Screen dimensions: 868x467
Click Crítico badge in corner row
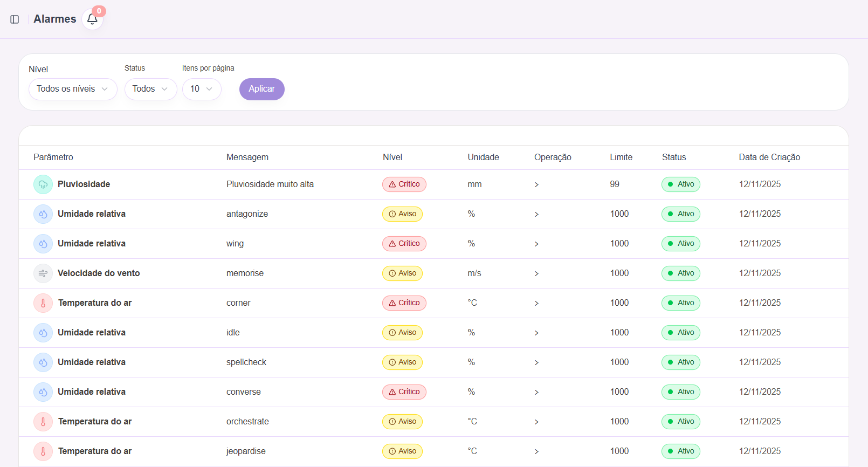tap(404, 303)
